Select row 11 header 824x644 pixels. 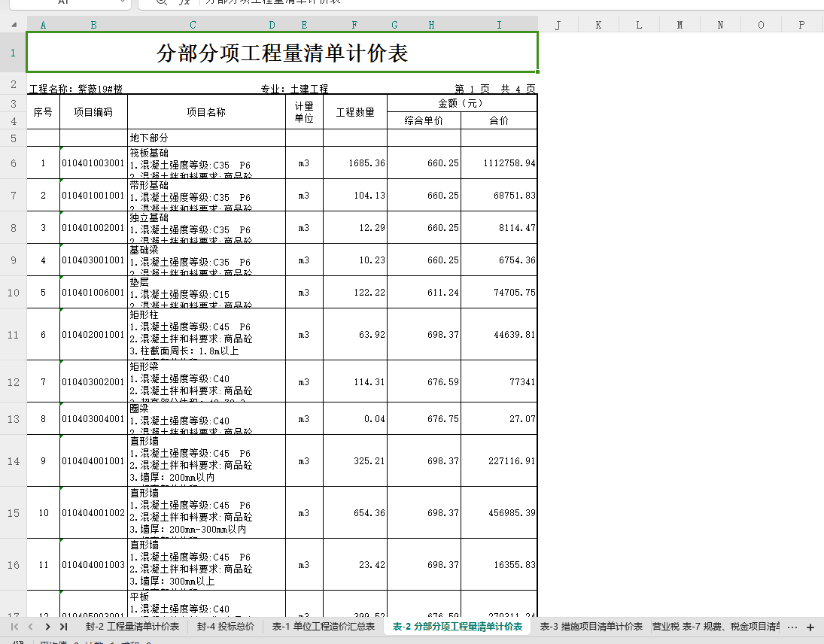pyautogui.click(x=13, y=335)
